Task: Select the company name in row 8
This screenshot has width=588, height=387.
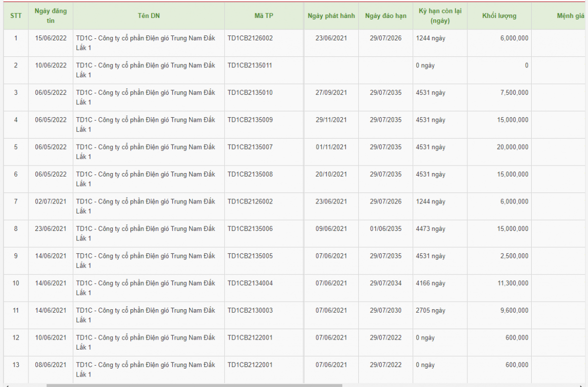Action: 146,233
